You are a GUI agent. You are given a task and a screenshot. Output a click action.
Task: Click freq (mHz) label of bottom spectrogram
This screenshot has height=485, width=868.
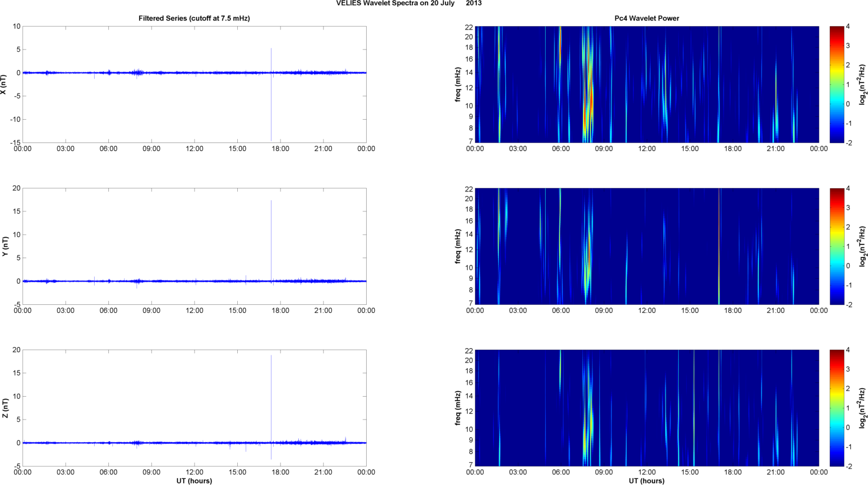point(458,408)
